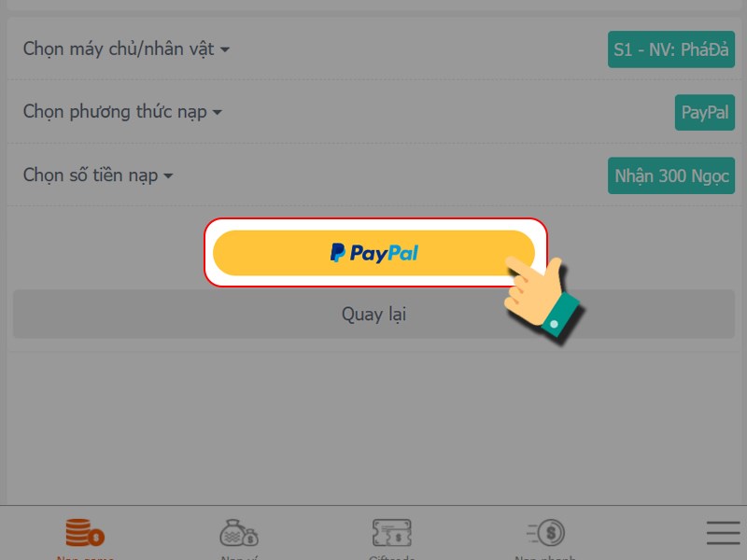Image resolution: width=747 pixels, height=560 pixels.
Task: Select the green PayPal method badge
Action: click(705, 112)
